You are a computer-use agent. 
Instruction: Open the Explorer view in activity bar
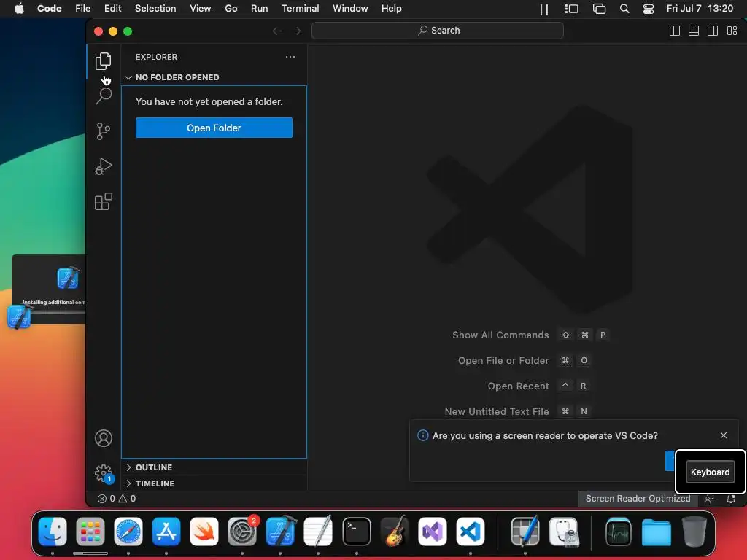coord(103,61)
